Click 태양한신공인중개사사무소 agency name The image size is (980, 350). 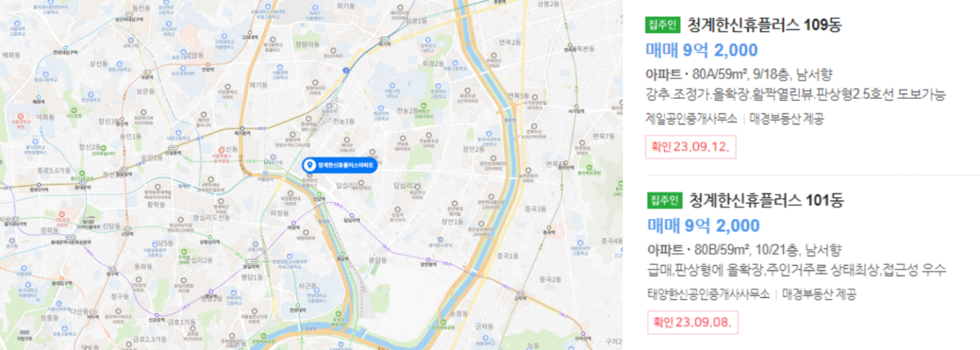708,294
